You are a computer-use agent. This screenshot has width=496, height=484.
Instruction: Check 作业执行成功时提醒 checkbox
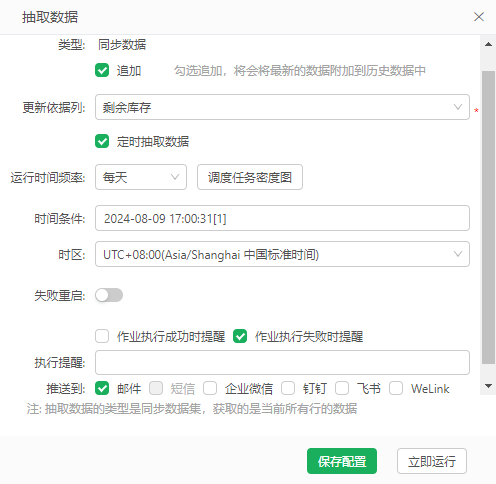[x=102, y=336]
